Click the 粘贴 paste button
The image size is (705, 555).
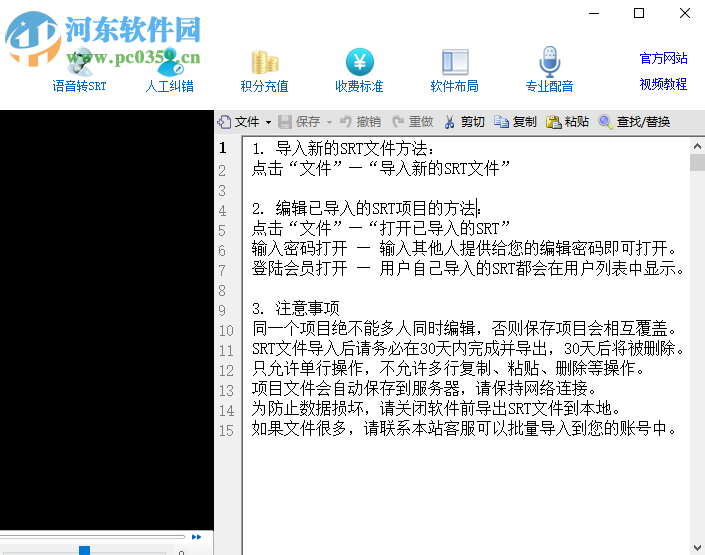coord(567,122)
